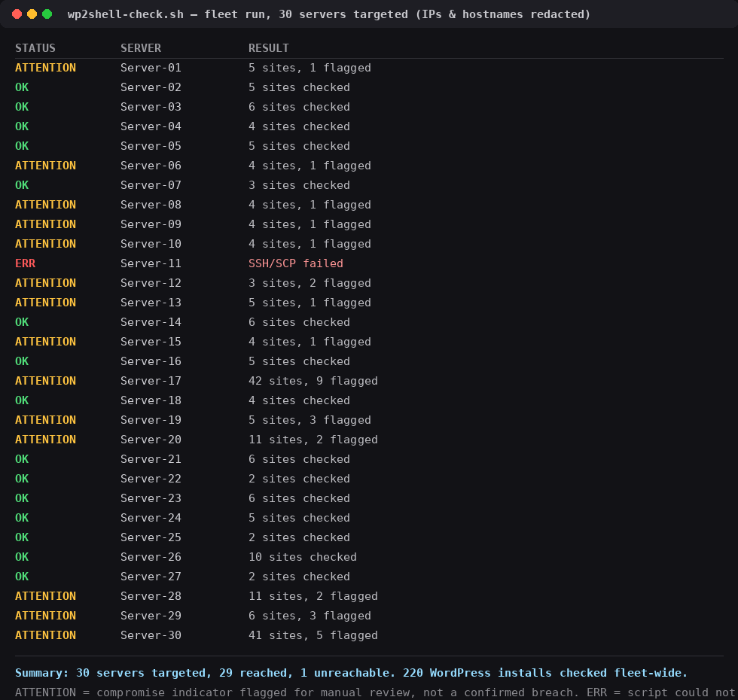Click '2 sites checked' result for Server-25
Viewport: 738px width, 700px height.
pos(300,537)
